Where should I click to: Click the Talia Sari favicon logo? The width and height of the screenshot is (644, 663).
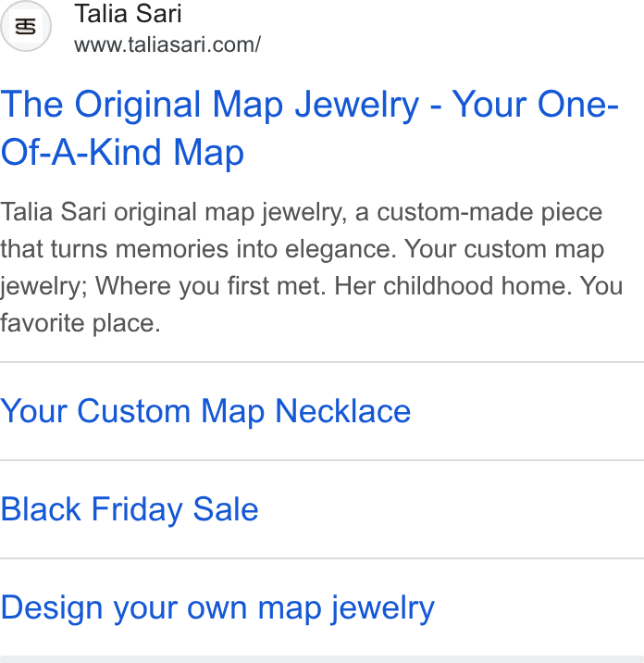pyautogui.click(x=26, y=26)
